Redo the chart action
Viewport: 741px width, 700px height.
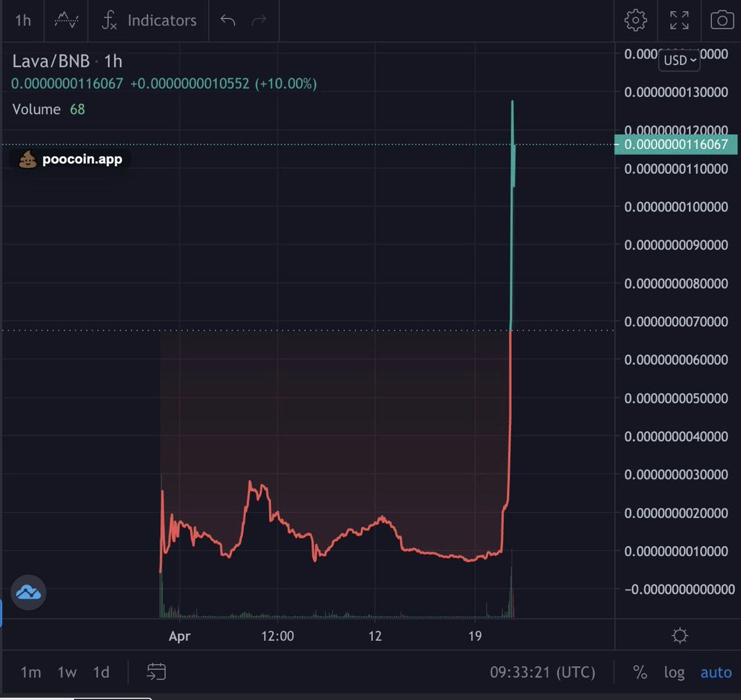coord(259,20)
